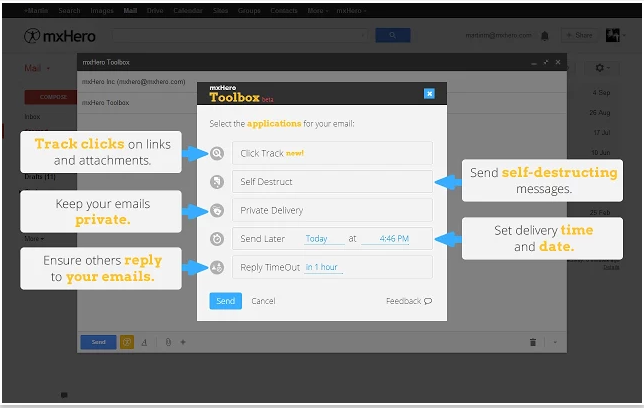Click the insert plus icon in compose toolbar
The height and width of the screenshot is (408, 644).
[183, 342]
